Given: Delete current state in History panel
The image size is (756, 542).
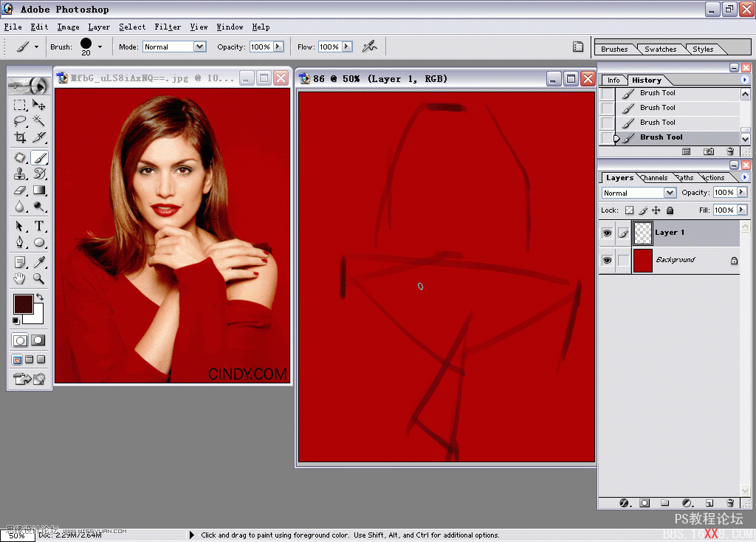Looking at the screenshot, I should 730,151.
